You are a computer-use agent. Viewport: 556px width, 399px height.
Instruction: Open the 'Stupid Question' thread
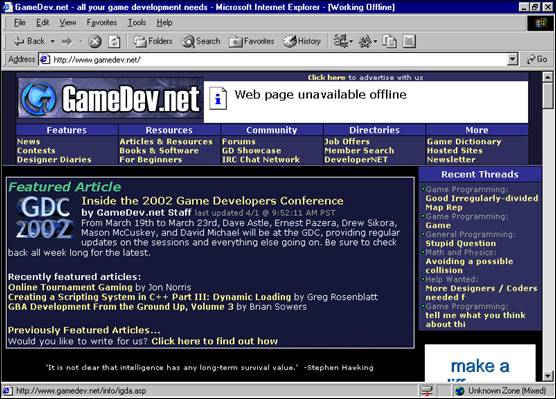[x=461, y=243]
